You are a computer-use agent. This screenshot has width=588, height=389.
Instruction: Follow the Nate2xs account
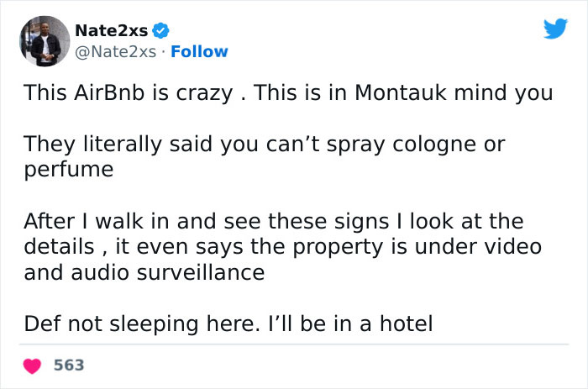point(197,51)
